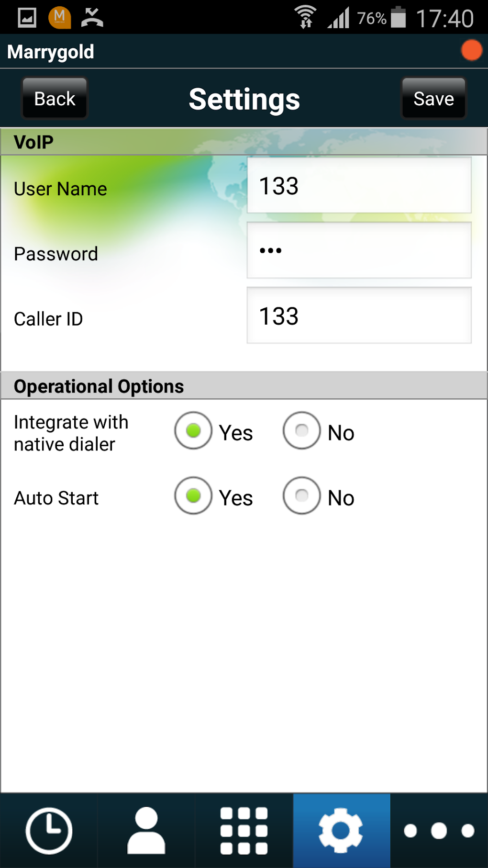Tap the orange status indicator dot
Viewport: 488px width, 868px height.
click(x=471, y=51)
